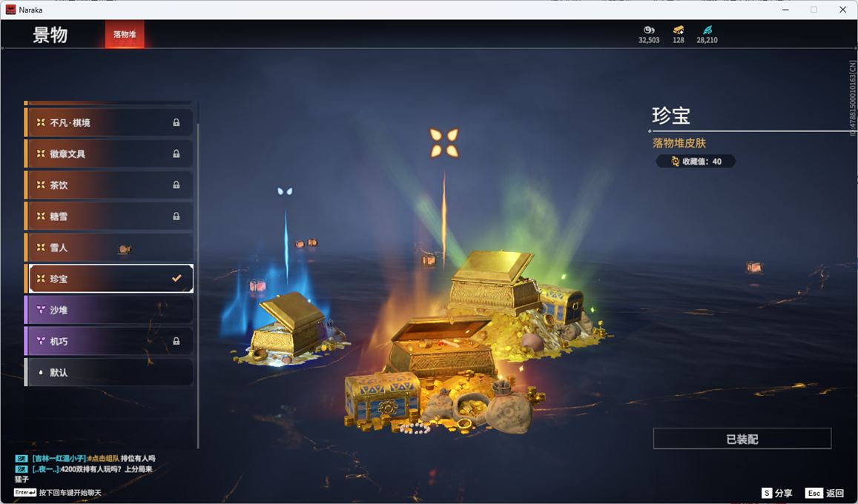The height and width of the screenshot is (504, 858).
Task: Click the equipped checkmark on 珍宝
Action: 176,278
